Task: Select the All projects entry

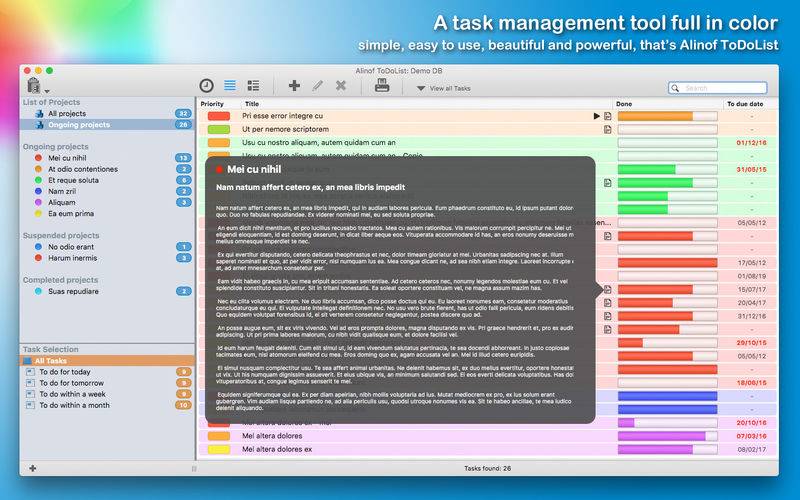Action: click(107, 113)
